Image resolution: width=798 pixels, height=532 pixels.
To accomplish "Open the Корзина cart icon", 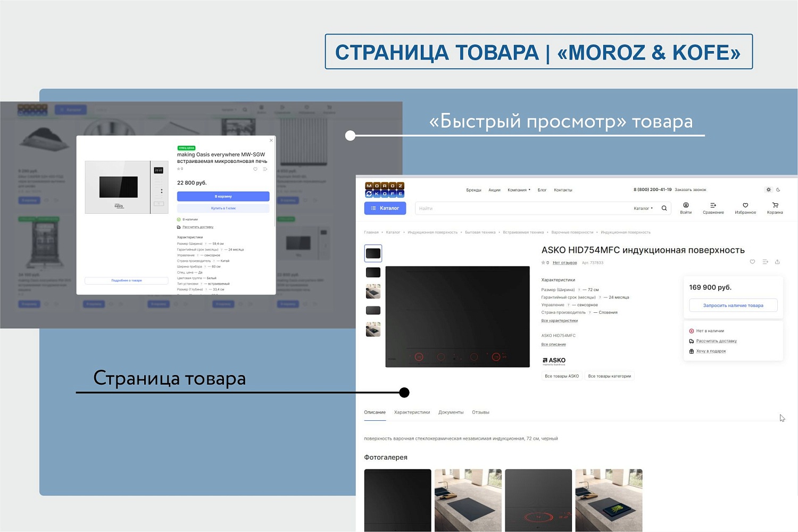I will [775, 205].
